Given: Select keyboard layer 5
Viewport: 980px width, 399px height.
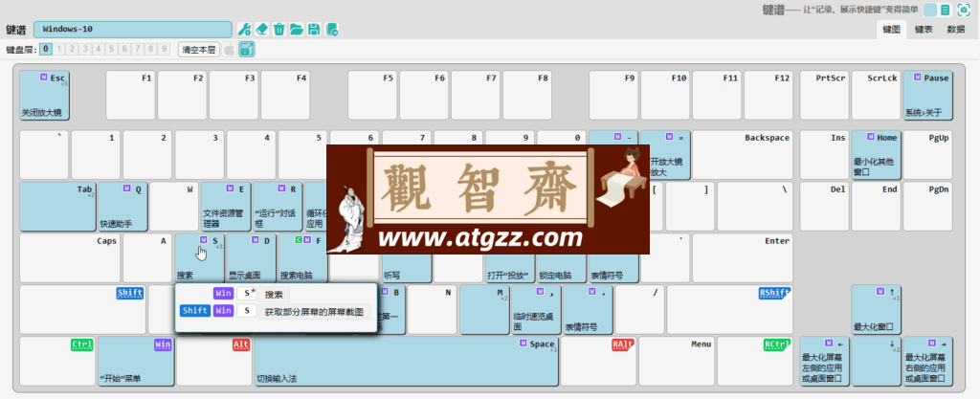Looking at the screenshot, I should click(112, 49).
